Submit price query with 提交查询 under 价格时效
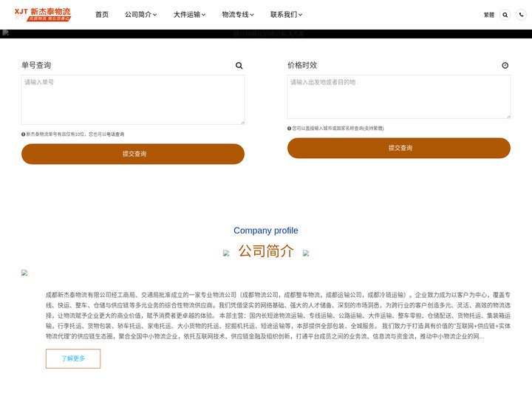Viewport: 532px width, 399px height. point(399,149)
